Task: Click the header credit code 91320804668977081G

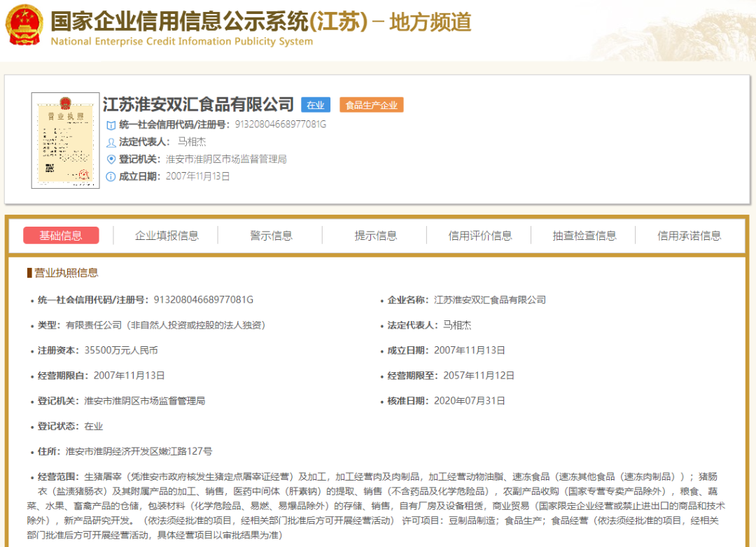Action: 280,125
